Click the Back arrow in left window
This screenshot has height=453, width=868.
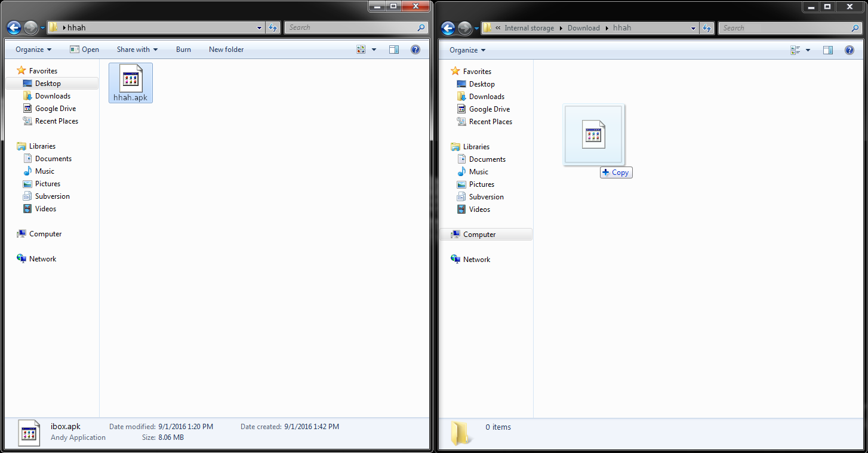pos(14,27)
